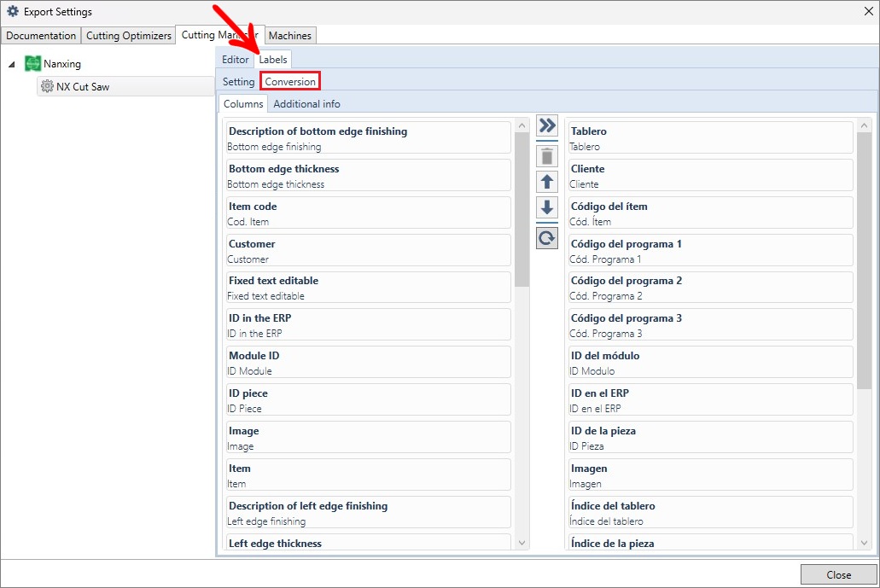Click the circular reset arrow icon
Viewport: 880px width, 588px height.
click(x=546, y=238)
